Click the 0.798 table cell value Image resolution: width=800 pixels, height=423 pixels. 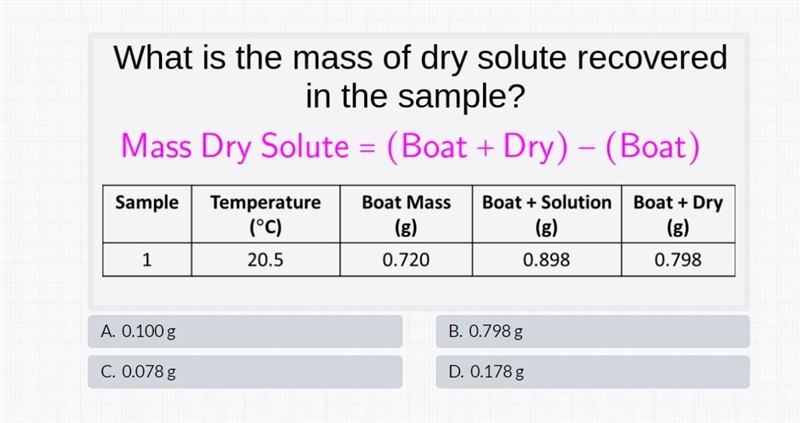tap(678, 260)
